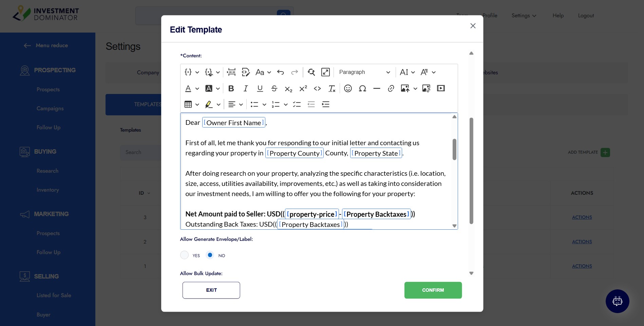Viewport: 644px width, 326px height.
Task: Open the Paragraph heading dropdown
Action: [364, 72]
